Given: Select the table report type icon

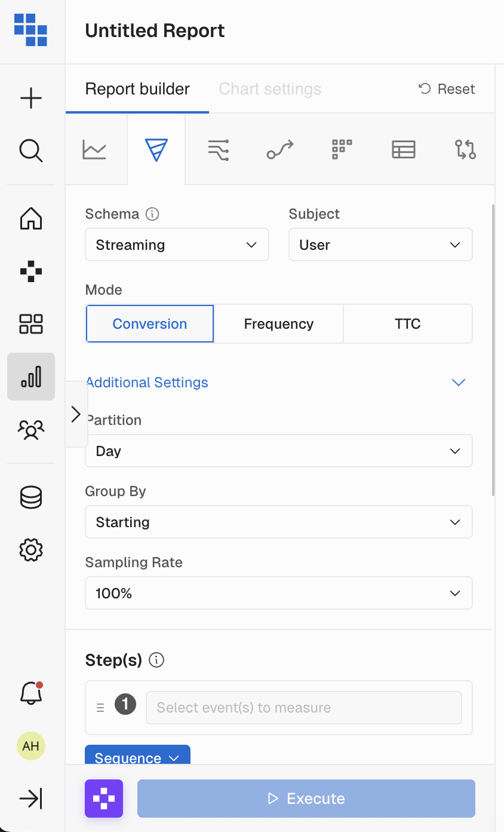Looking at the screenshot, I should click(x=404, y=149).
